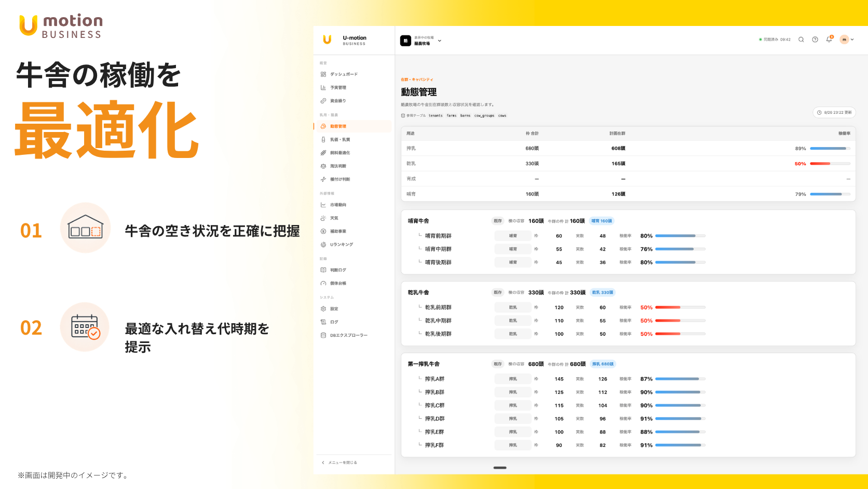868x489 pixels.
Task: Select the 哺育前期群 group row
Action: [x=557, y=236]
